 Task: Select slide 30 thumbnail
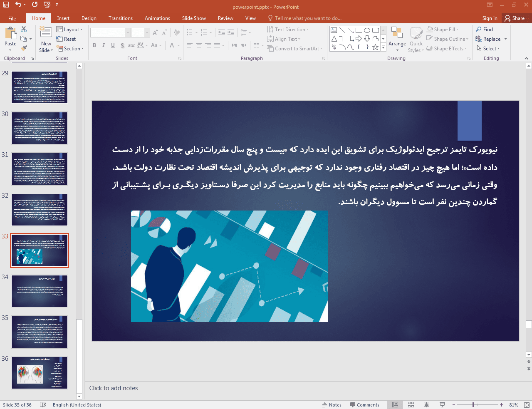point(40,128)
